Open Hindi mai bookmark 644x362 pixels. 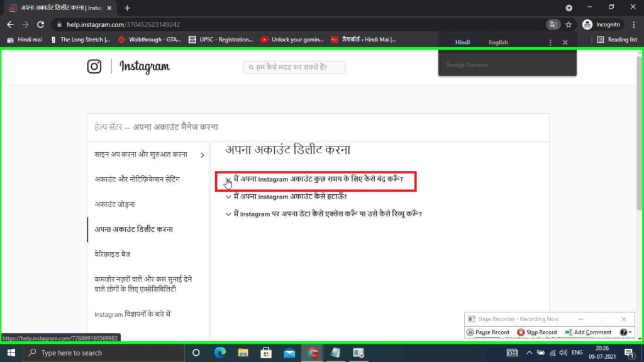pos(25,40)
